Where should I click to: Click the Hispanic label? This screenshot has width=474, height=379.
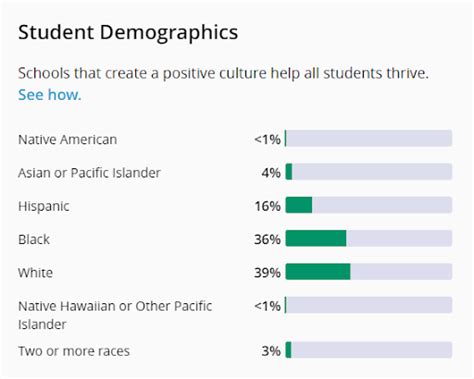44,206
